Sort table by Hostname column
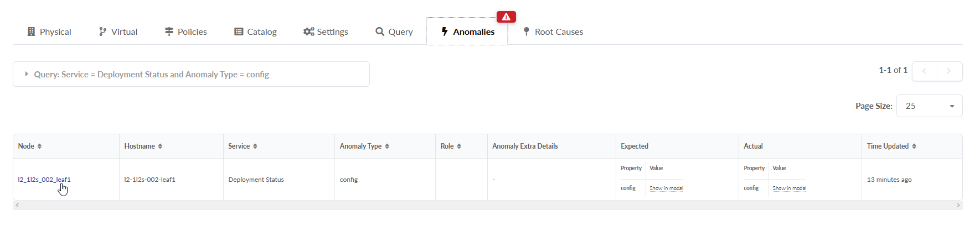Image resolution: width=980 pixels, height=226 pixels. [x=160, y=146]
